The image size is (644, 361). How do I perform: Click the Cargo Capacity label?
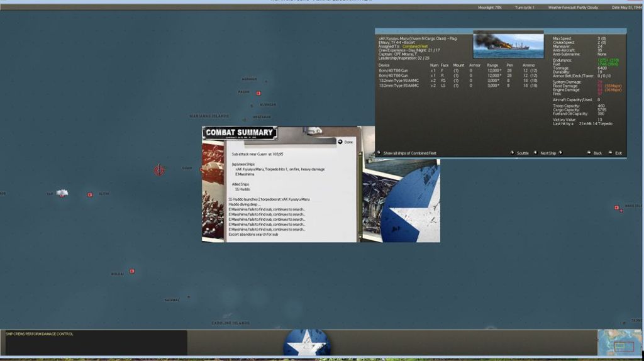[566, 109]
